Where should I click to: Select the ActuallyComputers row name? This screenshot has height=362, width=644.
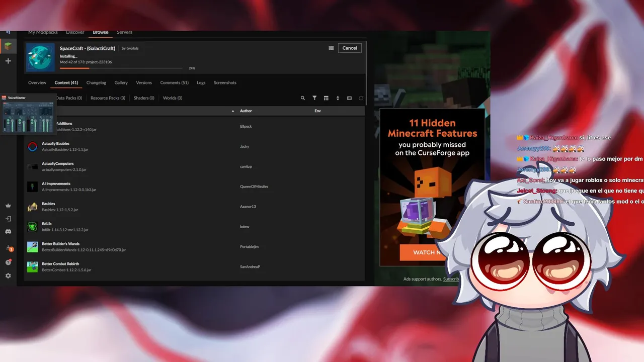click(57, 164)
